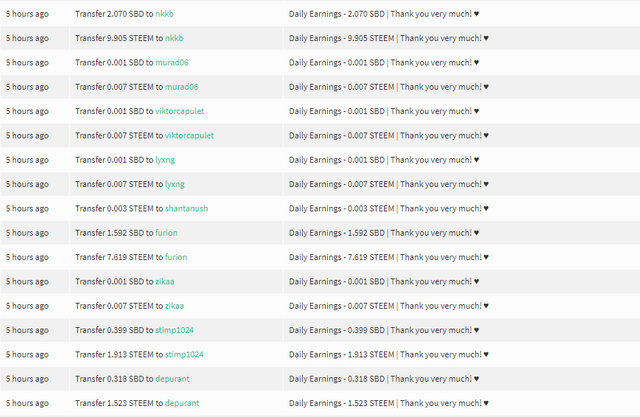This screenshot has width=640, height=417.
Task: Click 'Transfer 7.619 STEEM to' text
Action: pyautogui.click(x=119, y=257)
